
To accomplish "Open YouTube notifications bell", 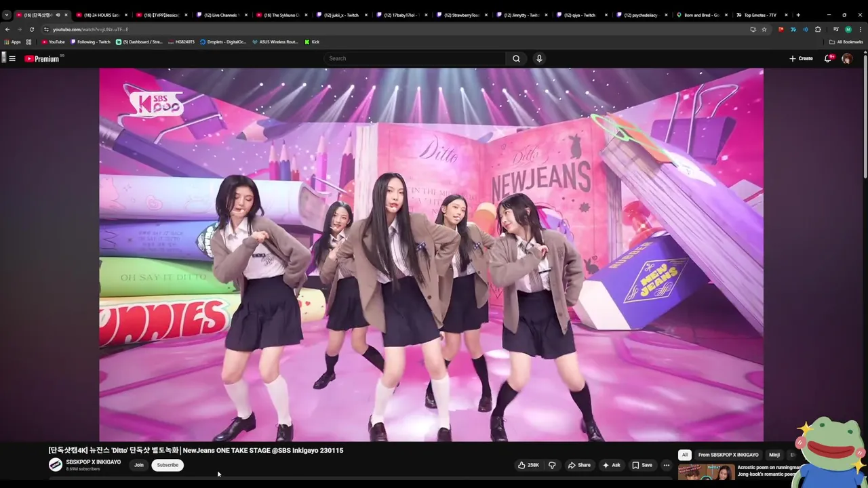I will click(x=827, y=58).
